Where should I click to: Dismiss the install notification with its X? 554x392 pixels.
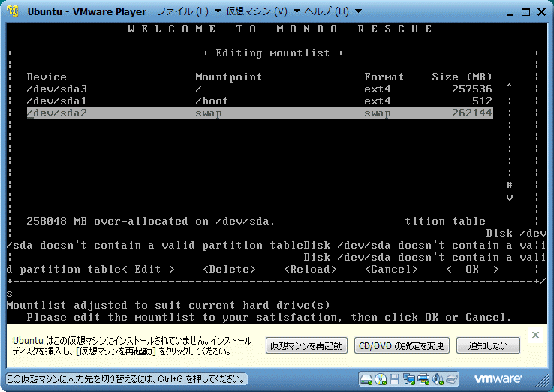536,335
